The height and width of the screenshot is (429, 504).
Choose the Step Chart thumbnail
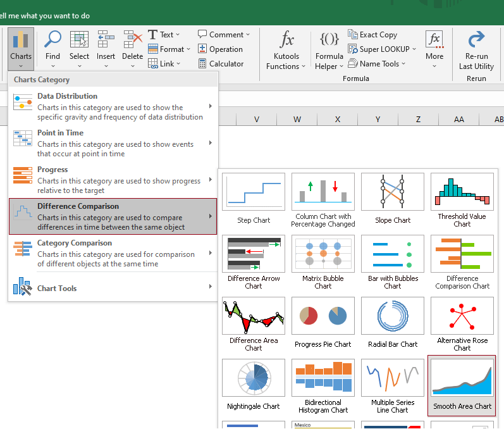click(x=254, y=200)
